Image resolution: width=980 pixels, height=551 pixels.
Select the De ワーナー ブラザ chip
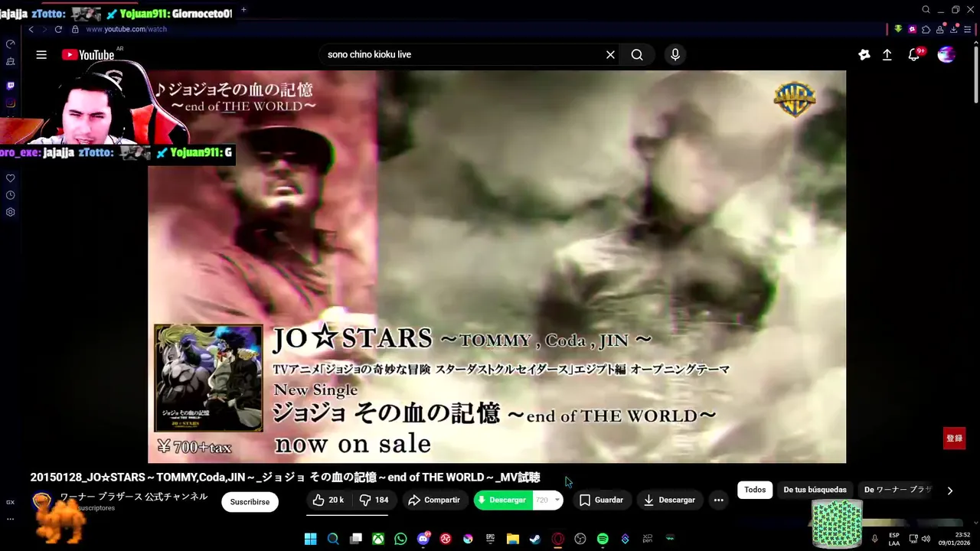(x=897, y=490)
